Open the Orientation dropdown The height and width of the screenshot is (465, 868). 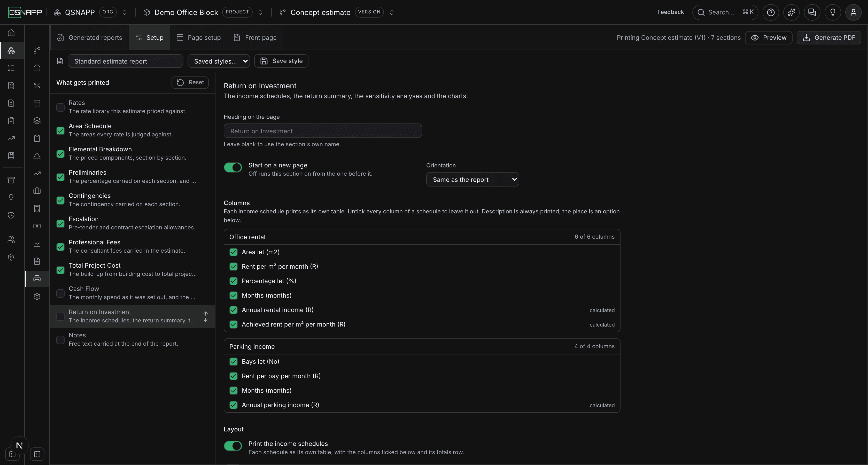point(472,179)
